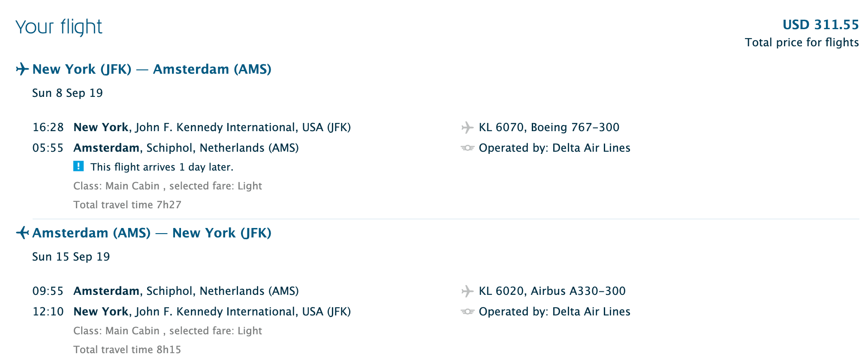Select the "Your flight" page heading

point(59,27)
